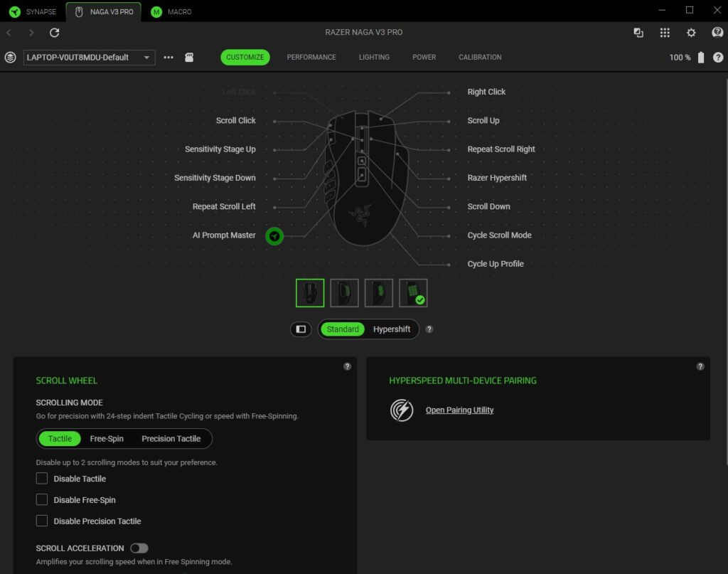Click the Scroll Click button assignment

click(x=236, y=121)
